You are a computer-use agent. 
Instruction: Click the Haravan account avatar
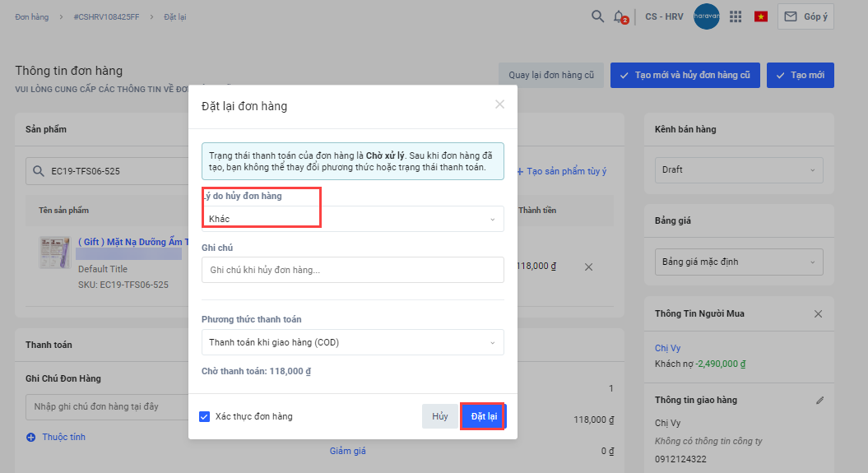tap(707, 16)
